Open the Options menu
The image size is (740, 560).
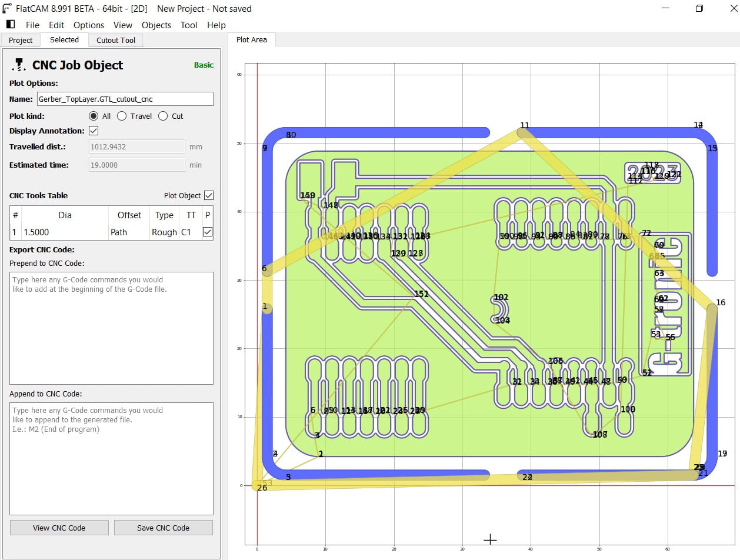click(89, 25)
